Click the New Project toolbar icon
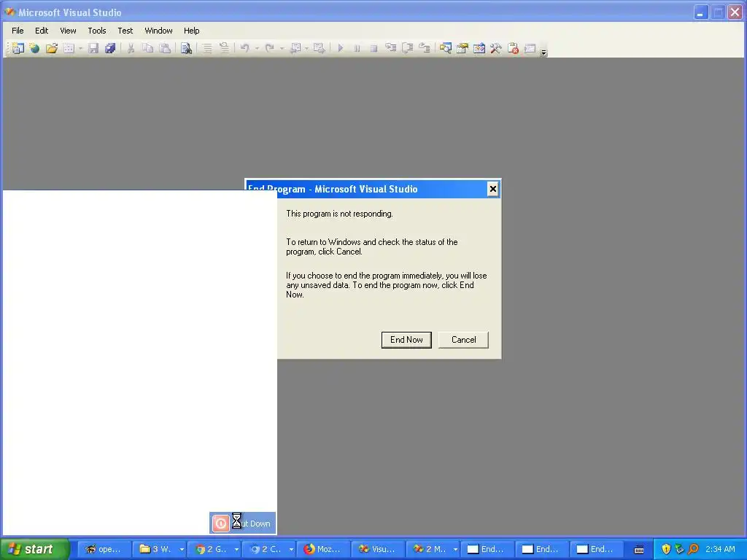 pos(18,48)
